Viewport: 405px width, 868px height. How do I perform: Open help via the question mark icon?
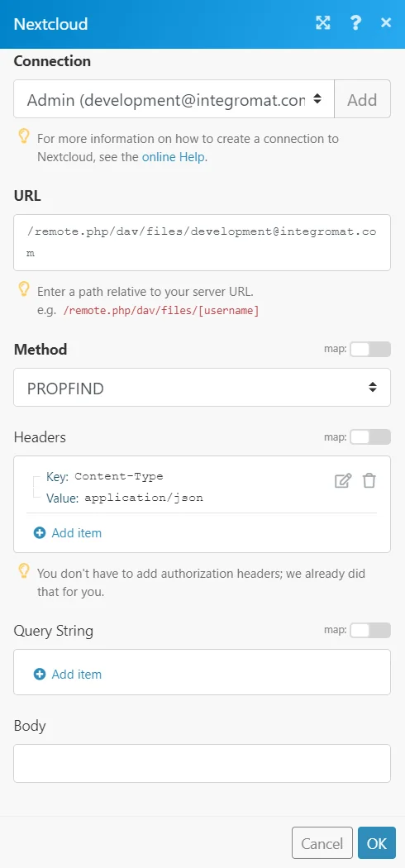(355, 22)
